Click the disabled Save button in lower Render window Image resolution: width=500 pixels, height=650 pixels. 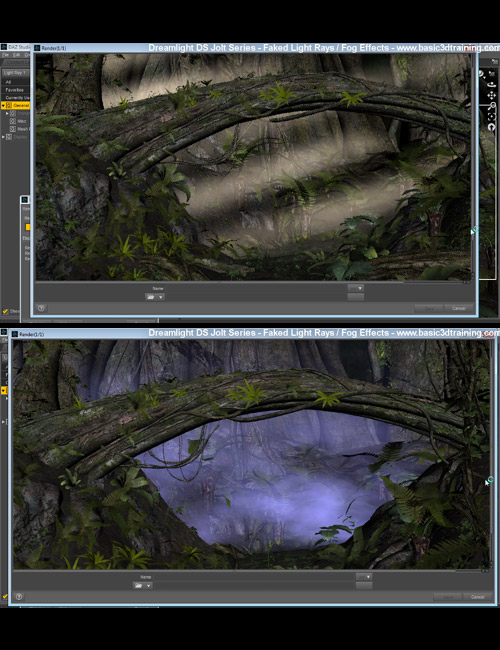pos(448,597)
